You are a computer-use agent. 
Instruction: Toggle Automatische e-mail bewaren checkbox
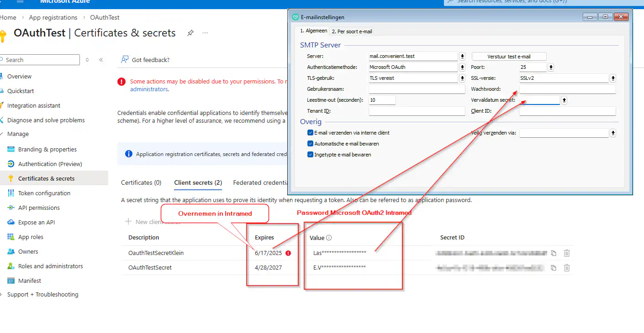click(311, 144)
